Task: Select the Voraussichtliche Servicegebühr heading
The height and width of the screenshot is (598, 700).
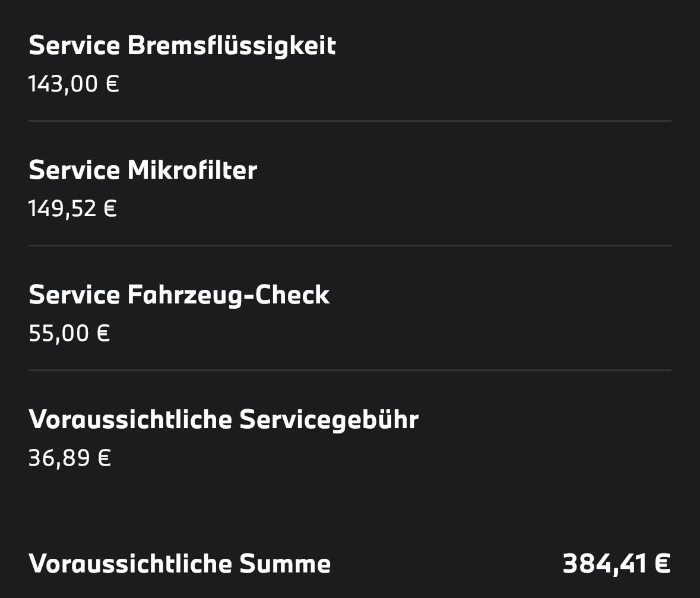Action: point(223,420)
